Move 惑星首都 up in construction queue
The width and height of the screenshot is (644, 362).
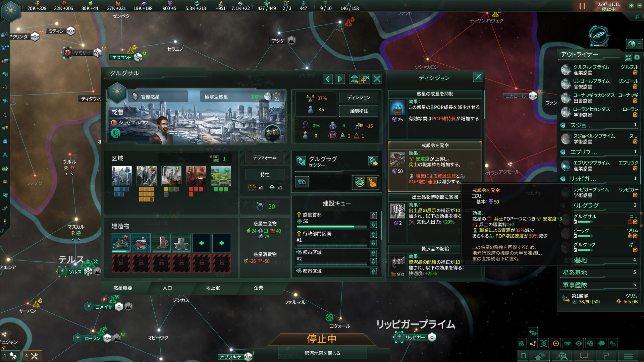tap(373, 215)
